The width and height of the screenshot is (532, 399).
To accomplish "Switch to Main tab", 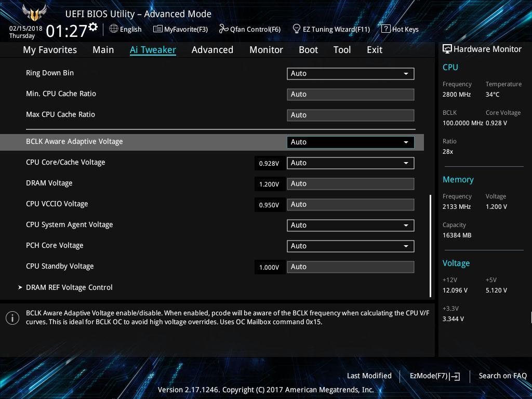I will tap(103, 50).
